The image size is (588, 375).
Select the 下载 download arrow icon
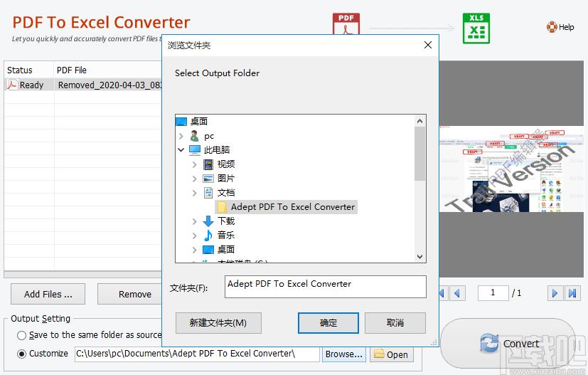click(x=208, y=221)
